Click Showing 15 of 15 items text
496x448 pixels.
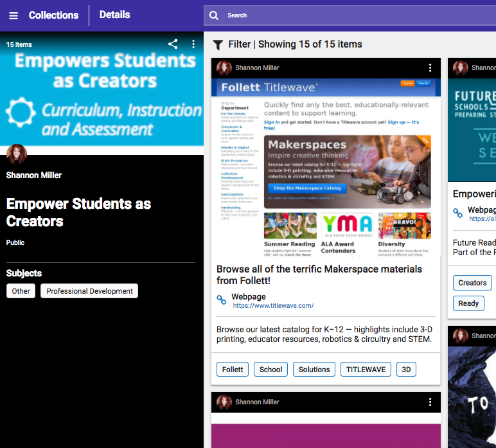tap(310, 44)
